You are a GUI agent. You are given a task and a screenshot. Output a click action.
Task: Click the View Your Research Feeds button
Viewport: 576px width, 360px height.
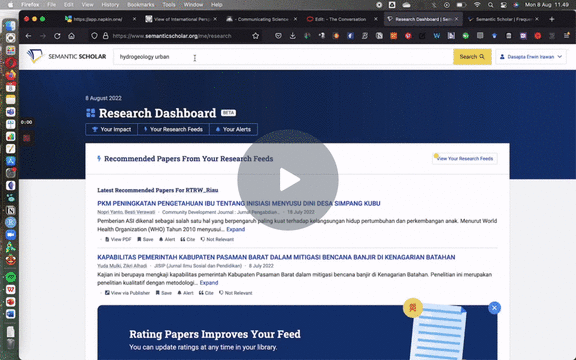tap(465, 159)
